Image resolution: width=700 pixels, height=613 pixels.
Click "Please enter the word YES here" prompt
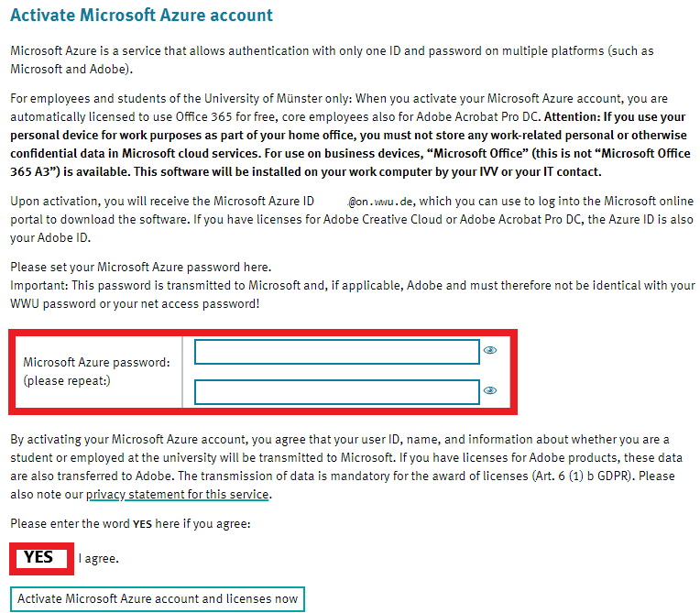coord(128,524)
